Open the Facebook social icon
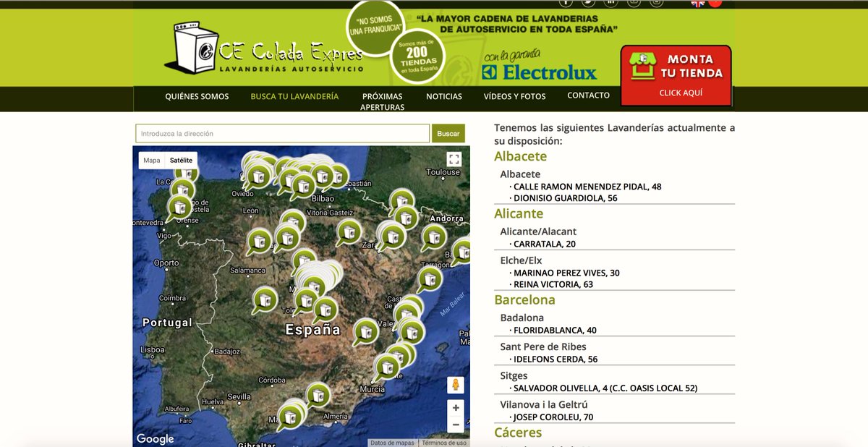This screenshot has height=447, width=868. 566,3
